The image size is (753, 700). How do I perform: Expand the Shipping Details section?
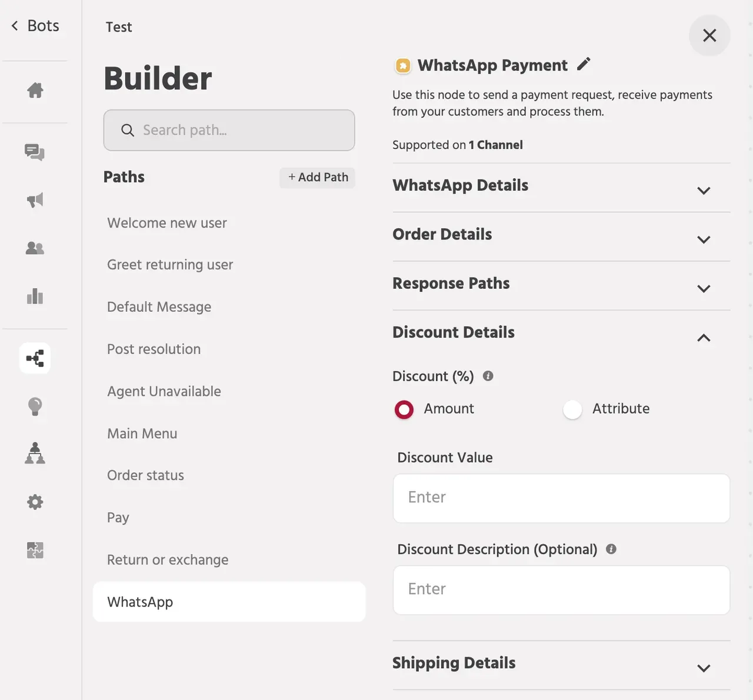tap(561, 665)
